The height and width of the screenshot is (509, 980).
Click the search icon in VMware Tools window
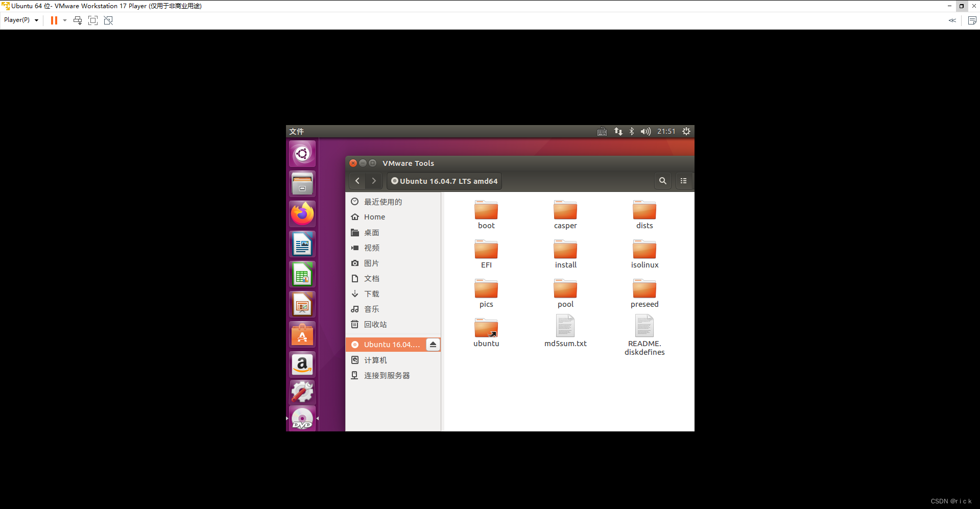tap(662, 181)
